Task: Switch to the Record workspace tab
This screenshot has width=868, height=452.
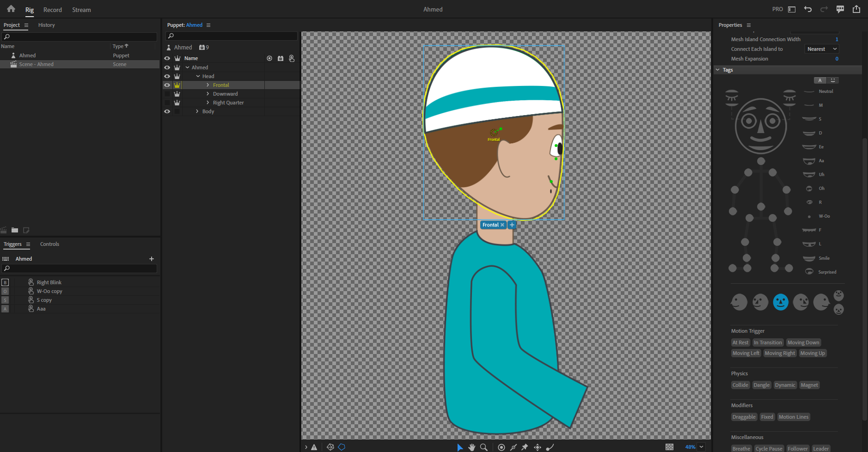Action: point(53,9)
